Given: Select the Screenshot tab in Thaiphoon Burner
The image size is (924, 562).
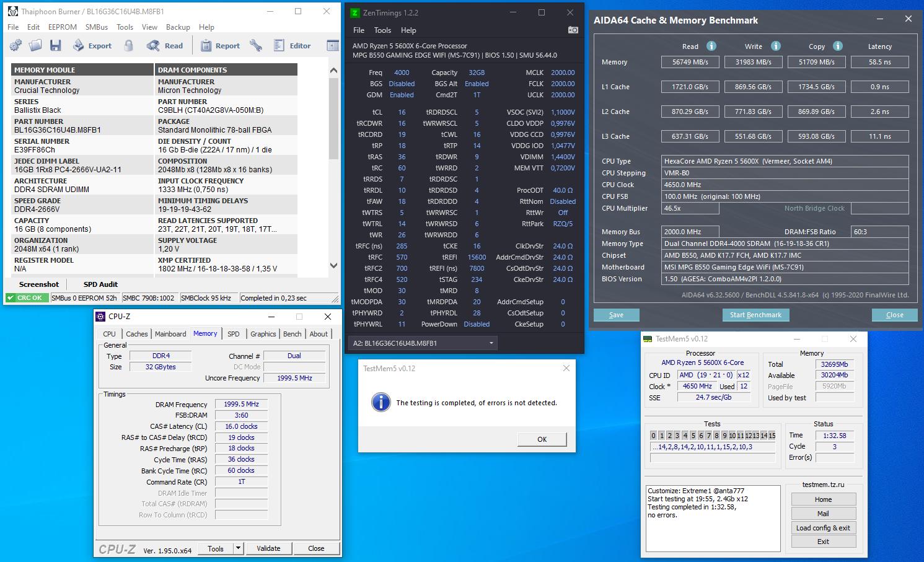Looking at the screenshot, I should tap(39, 284).
